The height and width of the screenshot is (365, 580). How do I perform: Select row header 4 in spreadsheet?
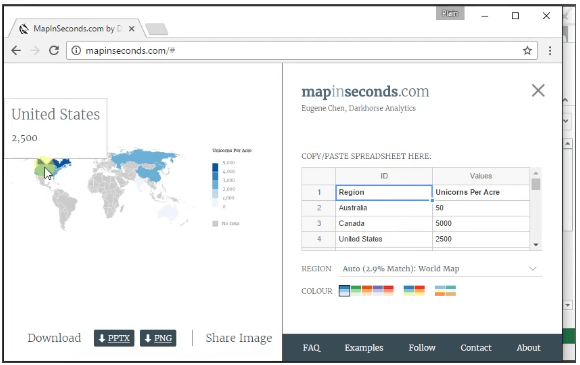click(x=318, y=239)
